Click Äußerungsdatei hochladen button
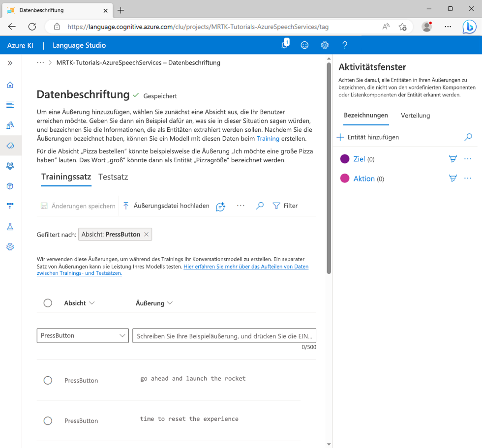The image size is (482, 448). pyautogui.click(x=166, y=206)
